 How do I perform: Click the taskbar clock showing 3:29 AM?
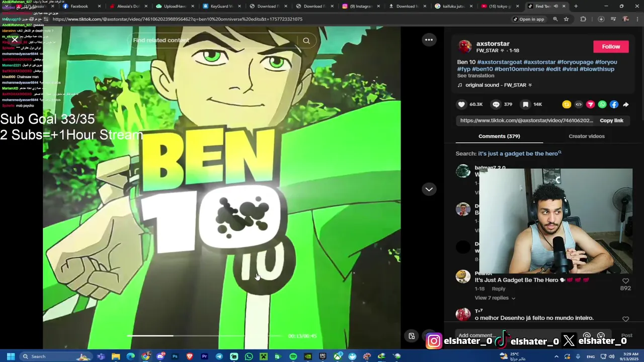630,356
